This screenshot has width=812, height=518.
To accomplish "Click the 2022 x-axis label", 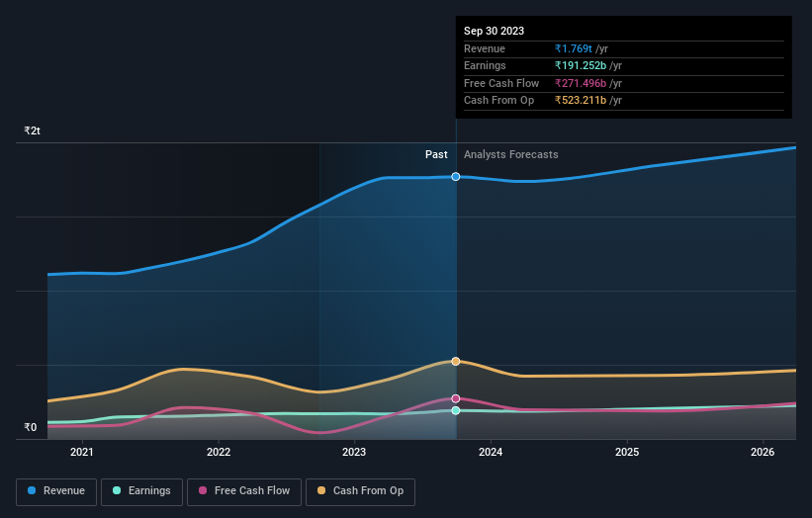I will point(219,452).
